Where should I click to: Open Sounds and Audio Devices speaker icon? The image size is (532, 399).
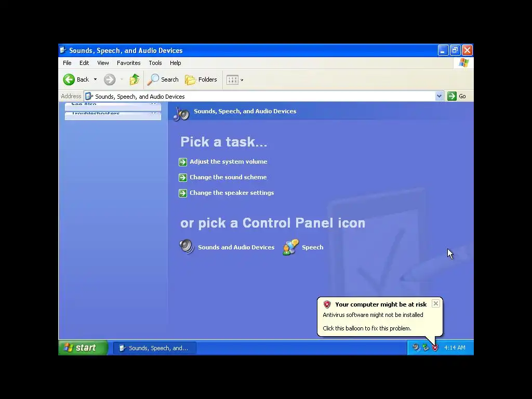tap(187, 247)
